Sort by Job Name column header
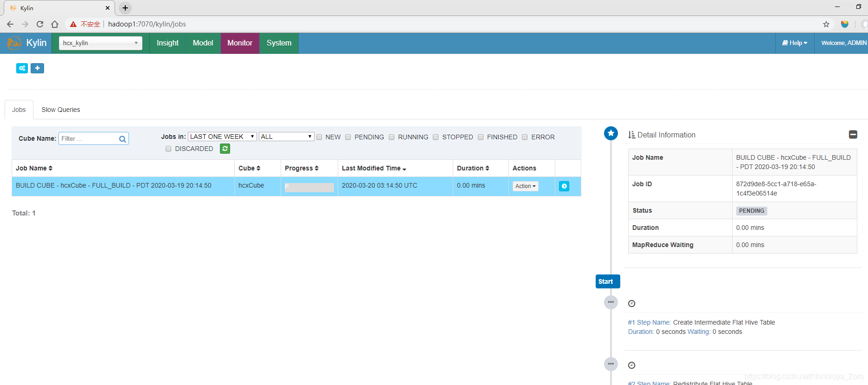The image size is (868, 385). click(x=34, y=168)
